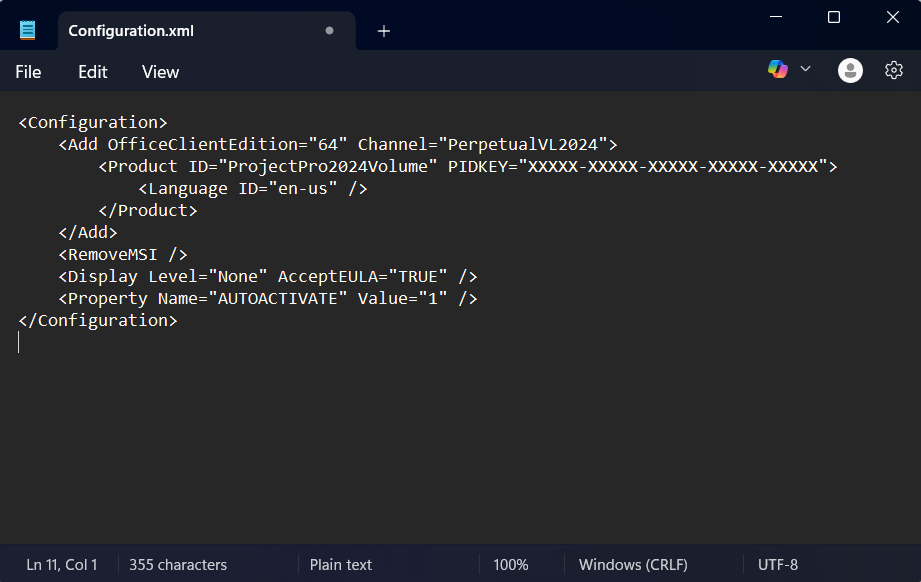Expand the Copilot dropdown chevron

[805, 69]
